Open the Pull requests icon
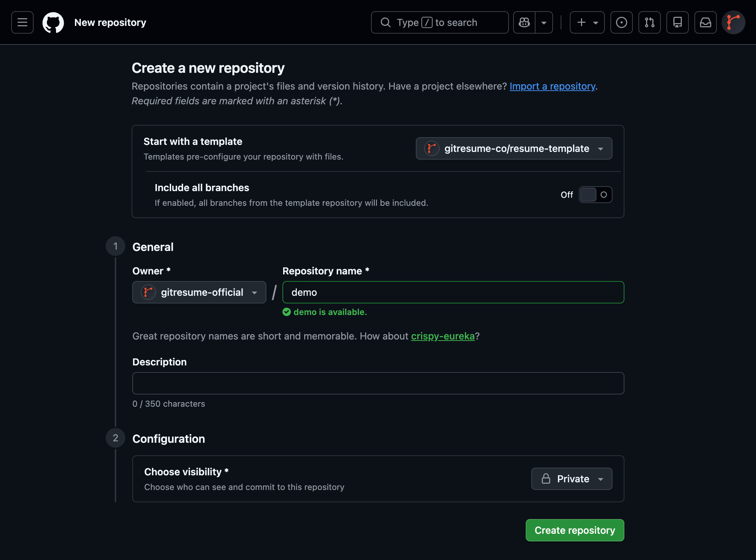Viewport: 756px width, 560px height. 650,22
